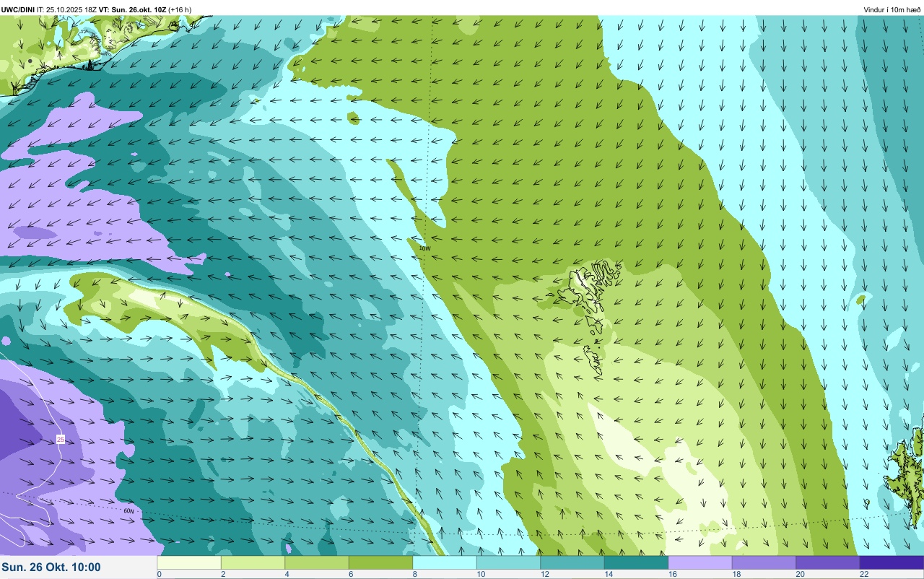Click the pale yellow 0–2 legend swatch

coord(189,562)
